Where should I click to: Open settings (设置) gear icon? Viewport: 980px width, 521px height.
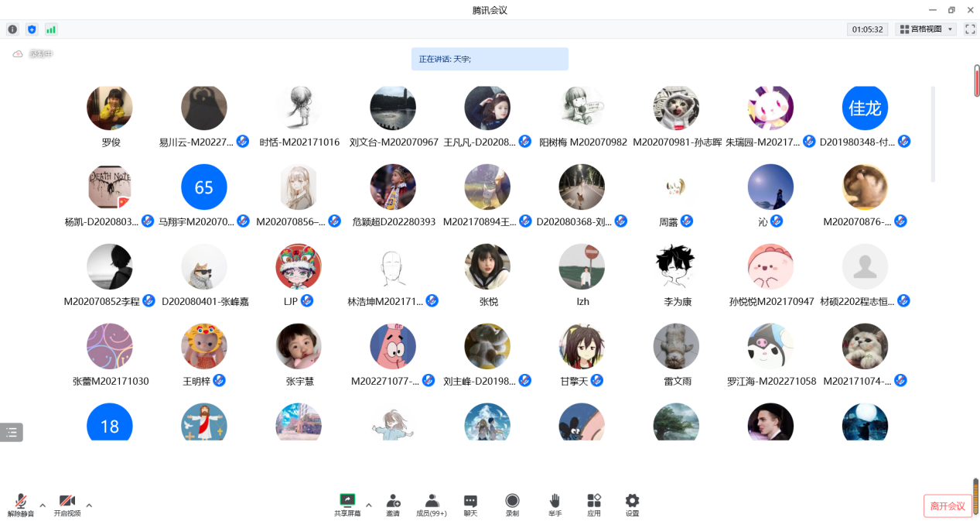tap(633, 504)
